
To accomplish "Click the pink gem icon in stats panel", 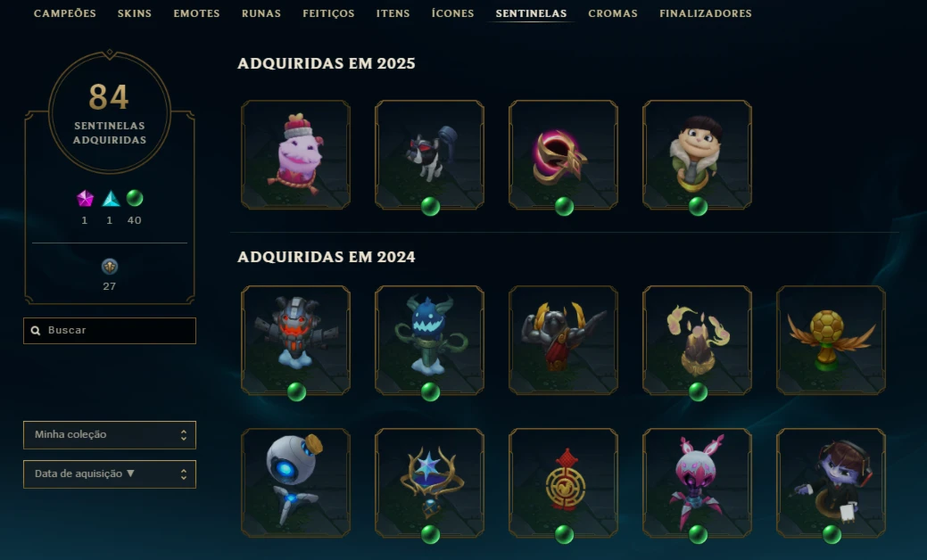I will pos(85,199).
